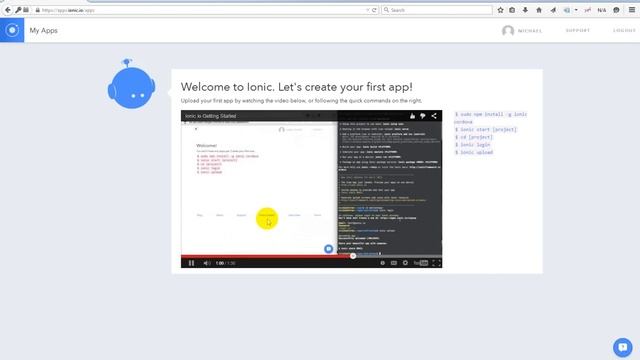Open the chat bubble icon in browser toolbar
Image resolution: width=640 pixels, height=360 pixels.
(616, 10)
